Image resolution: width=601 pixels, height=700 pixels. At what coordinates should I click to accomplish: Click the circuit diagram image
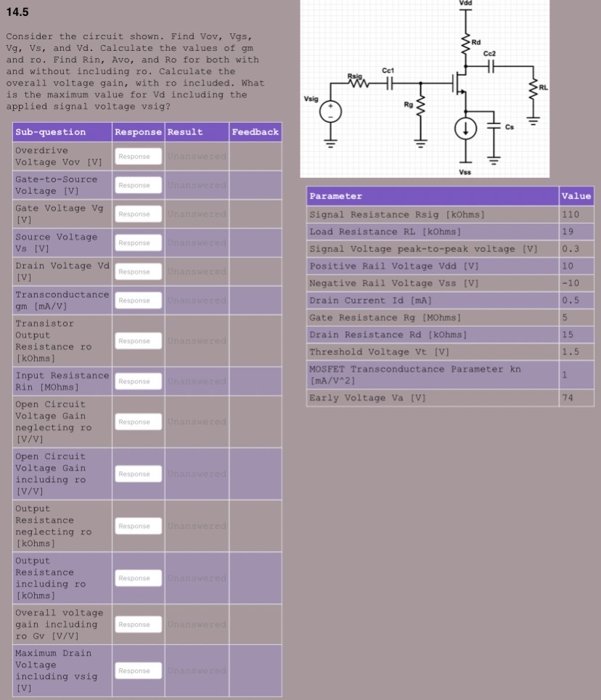tap(425, 87)
